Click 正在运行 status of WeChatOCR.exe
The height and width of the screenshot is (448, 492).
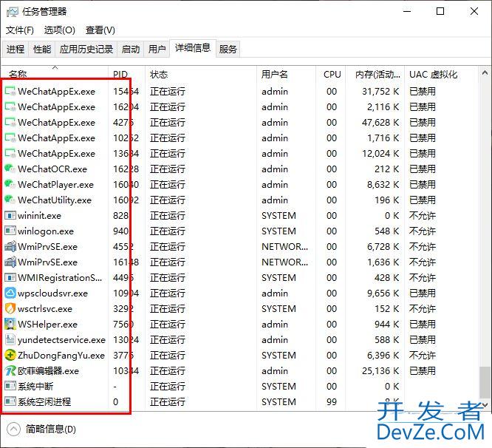[168, 169]
